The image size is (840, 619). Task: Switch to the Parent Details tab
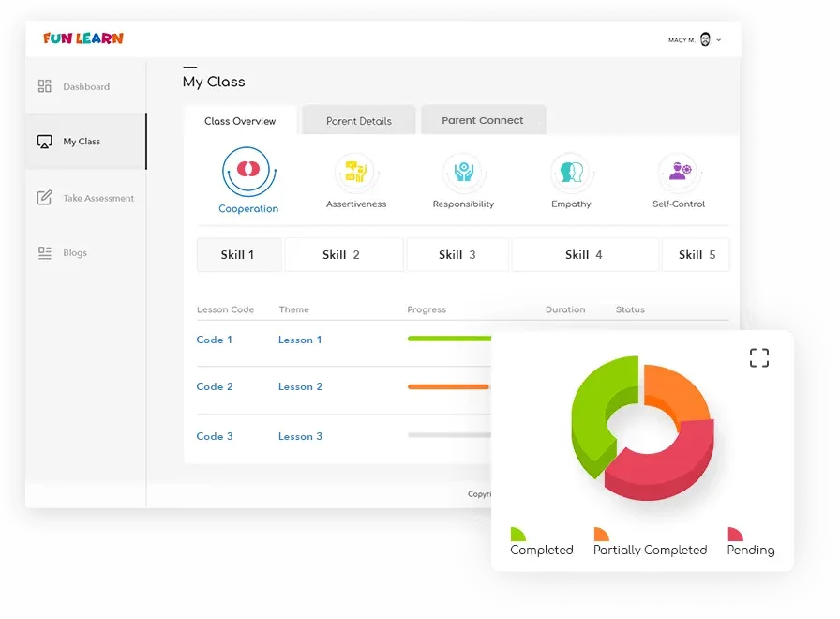(x=359, y=121)
